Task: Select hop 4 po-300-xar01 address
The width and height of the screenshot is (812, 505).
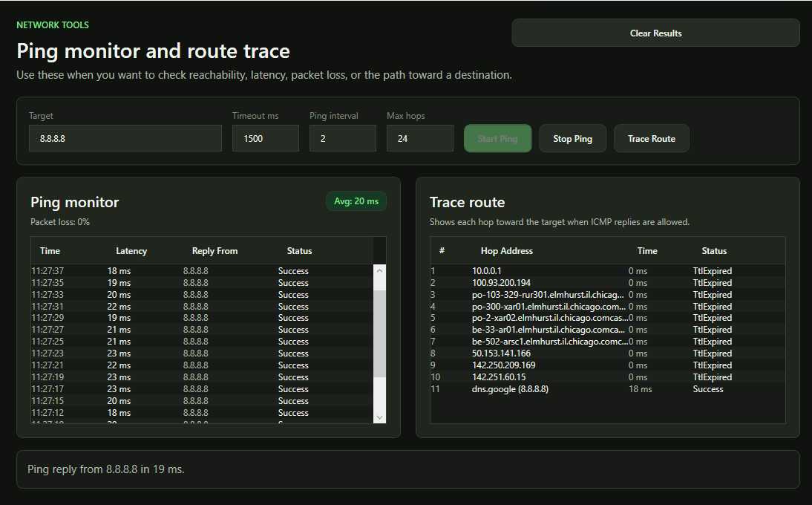Action: tap(549, 307)
